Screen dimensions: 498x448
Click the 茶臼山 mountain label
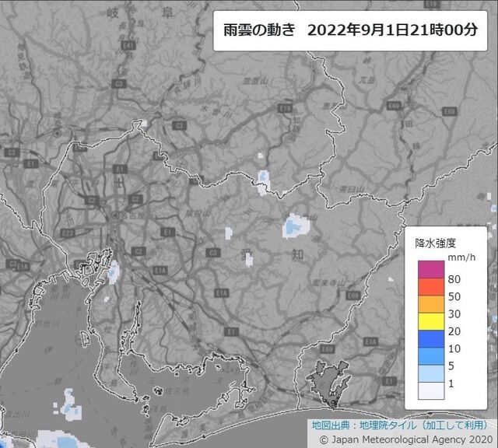pyautogui.click(x=352, y=190)
